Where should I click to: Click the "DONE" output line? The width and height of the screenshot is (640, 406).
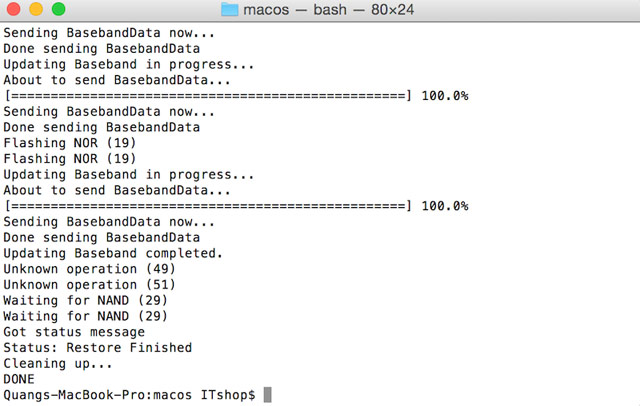pyautogui.click(x=19, y=379)
